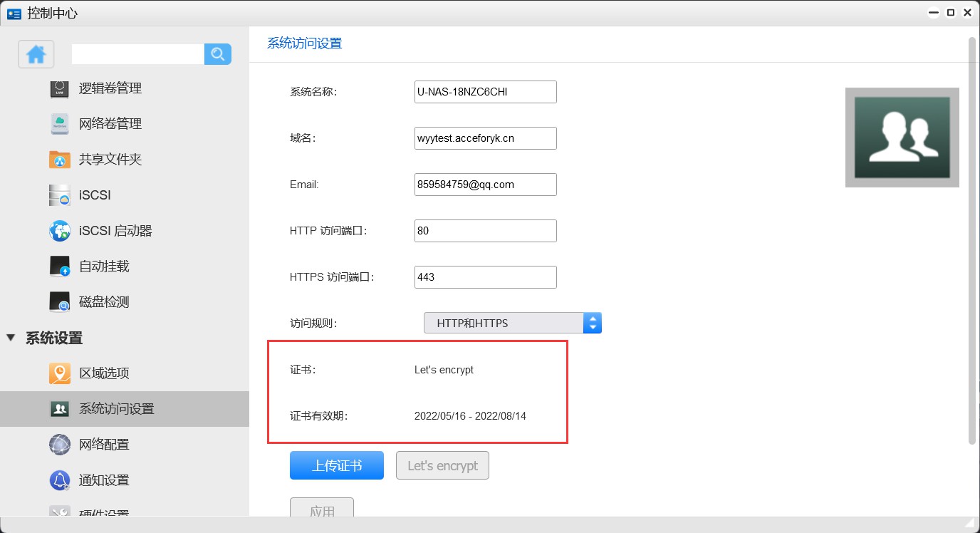
Task: Click the users thumbnail image
Action: coord(902,138)
